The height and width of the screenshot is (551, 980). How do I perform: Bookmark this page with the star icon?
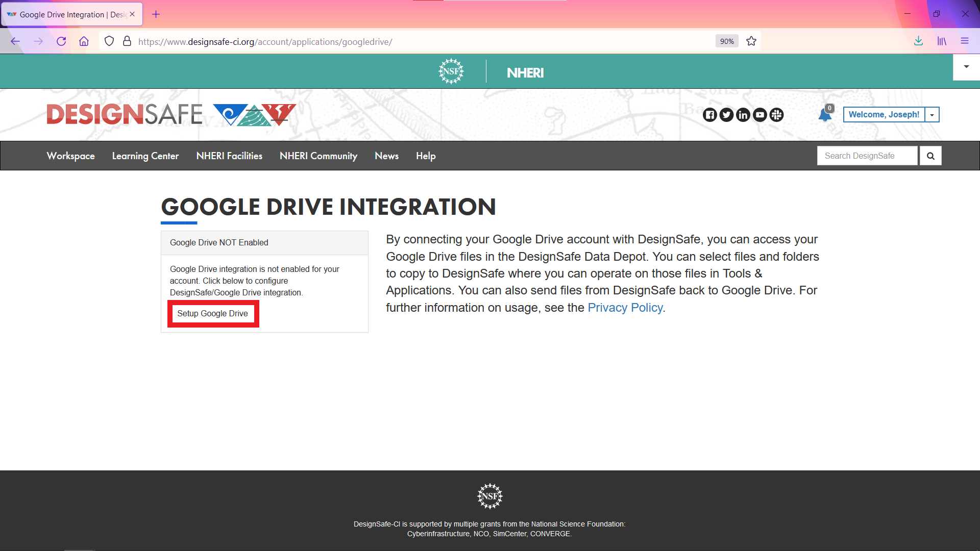751,41
